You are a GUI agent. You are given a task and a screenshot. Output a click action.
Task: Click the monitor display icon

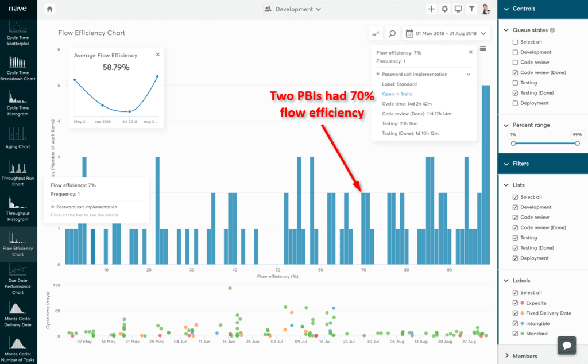click(458, 9)
